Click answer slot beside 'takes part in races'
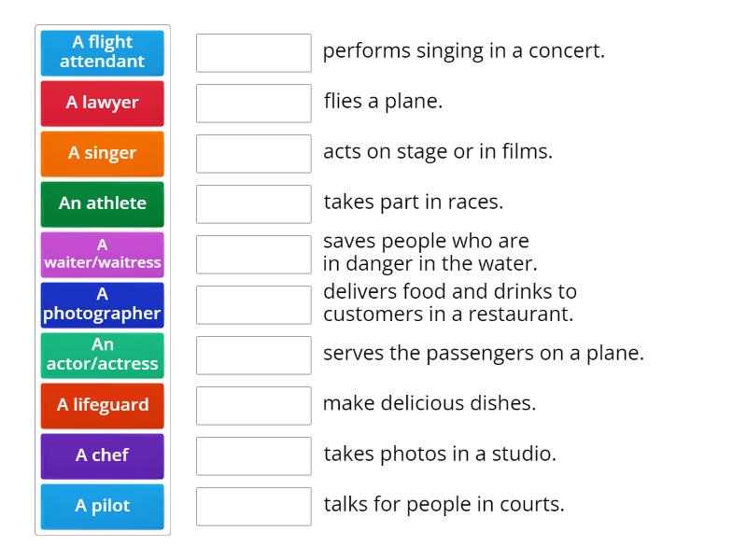 click(x=253, y=203)
